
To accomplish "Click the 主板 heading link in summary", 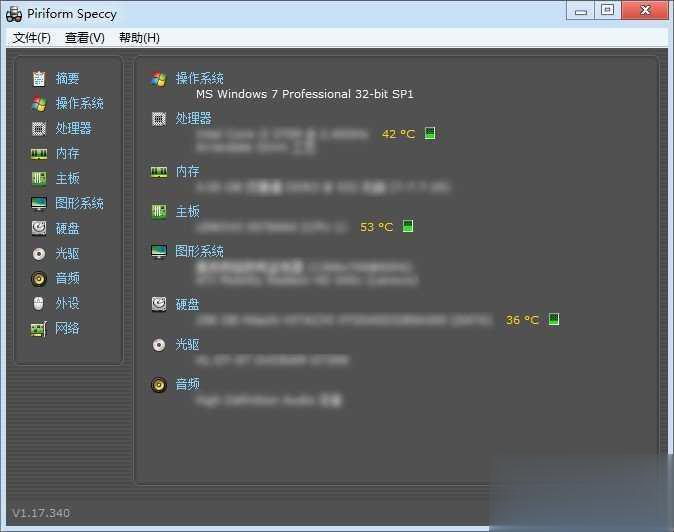I will point(187,211).
